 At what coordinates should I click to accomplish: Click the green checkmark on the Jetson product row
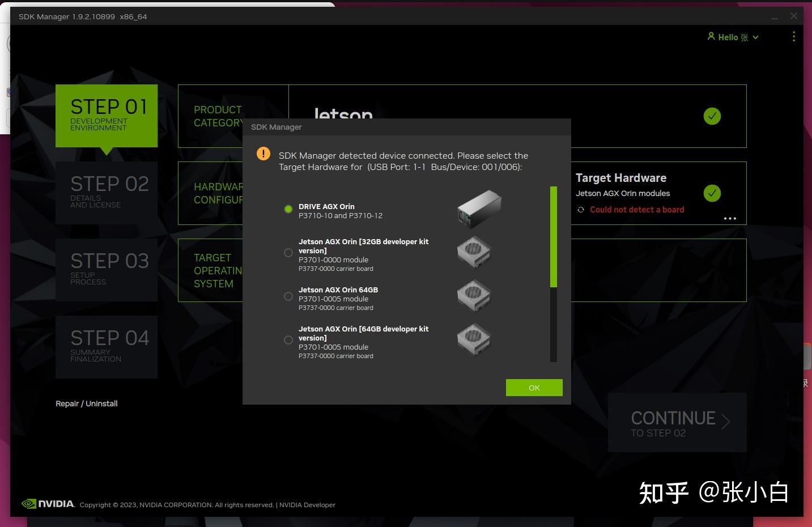coord(712,116)
